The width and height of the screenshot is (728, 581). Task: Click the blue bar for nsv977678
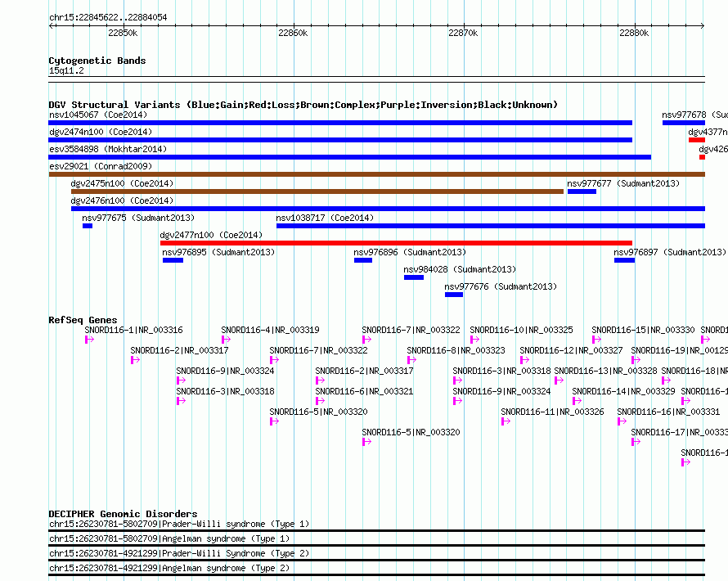[x=684, y=123]
